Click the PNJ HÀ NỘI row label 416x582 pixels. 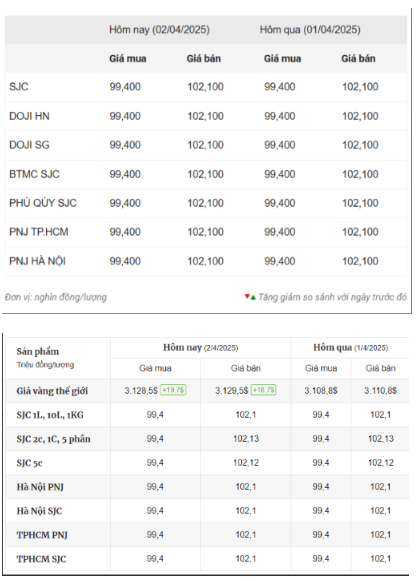pyautogui.click(x=37, y=261)
